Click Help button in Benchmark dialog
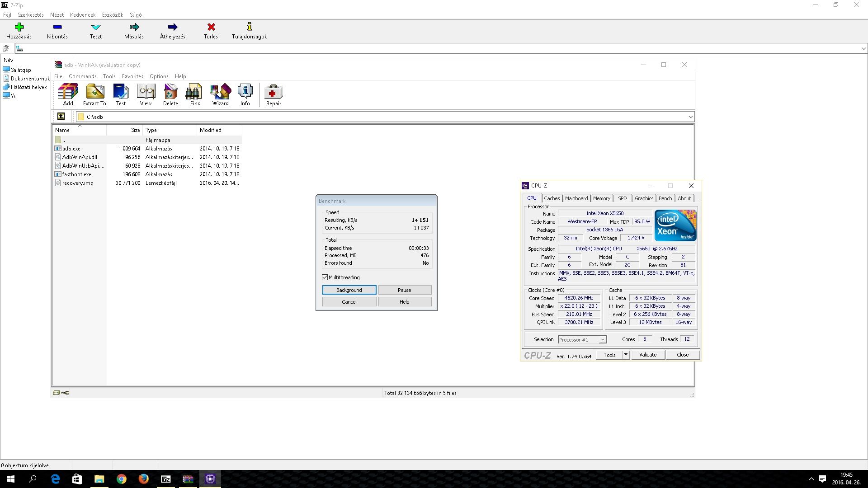The height and width of the screenshot is (488, 868). click(405, 302)
